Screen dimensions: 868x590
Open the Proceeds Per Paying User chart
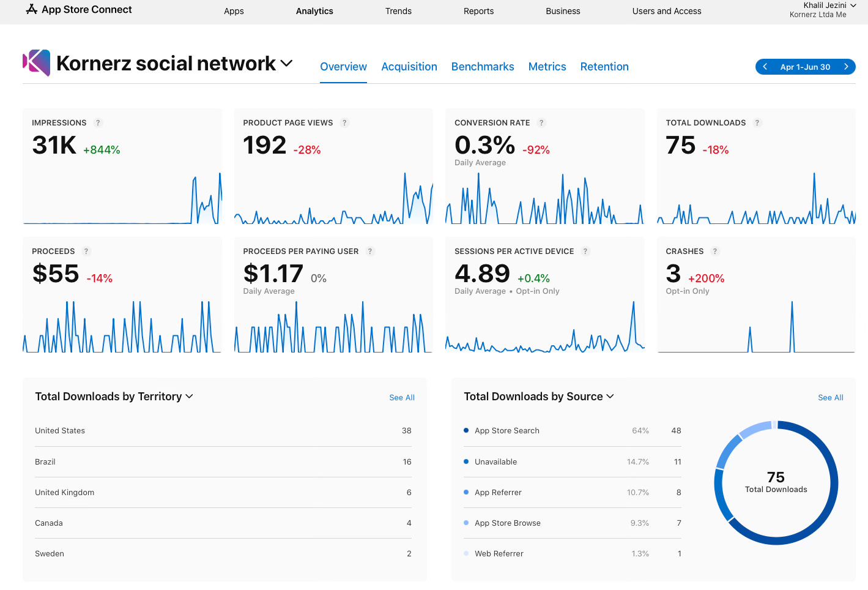point(333,296)
